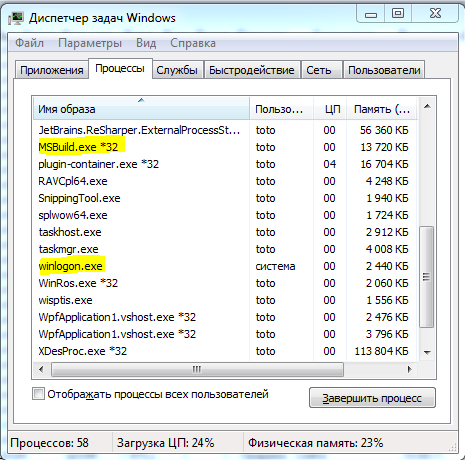
Task: Sort by the Имя образа column header
Action: click(141, 108)
